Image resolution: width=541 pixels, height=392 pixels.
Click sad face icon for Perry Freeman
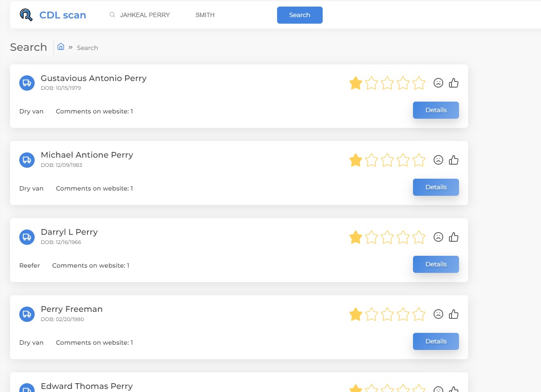(438, 314)
